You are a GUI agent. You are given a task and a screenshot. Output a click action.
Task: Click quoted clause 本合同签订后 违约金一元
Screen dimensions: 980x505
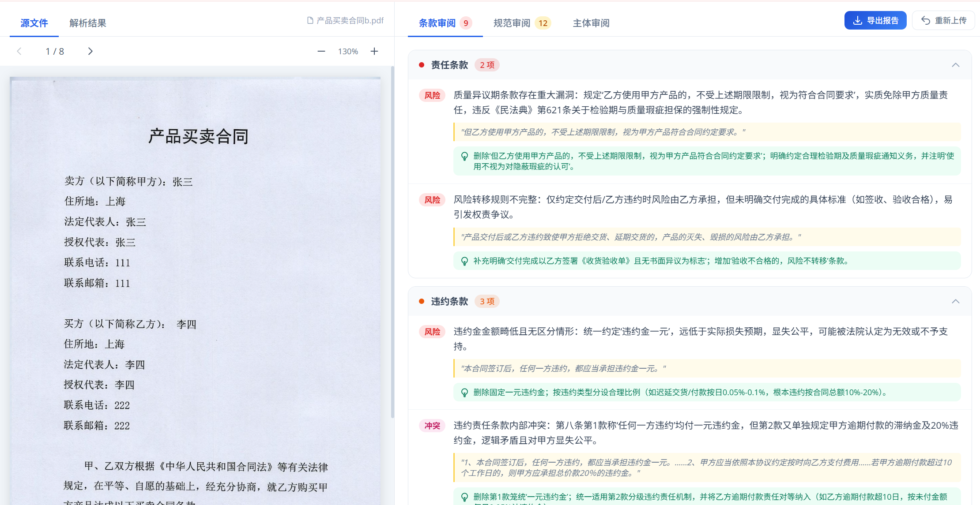tap(563, 368)
